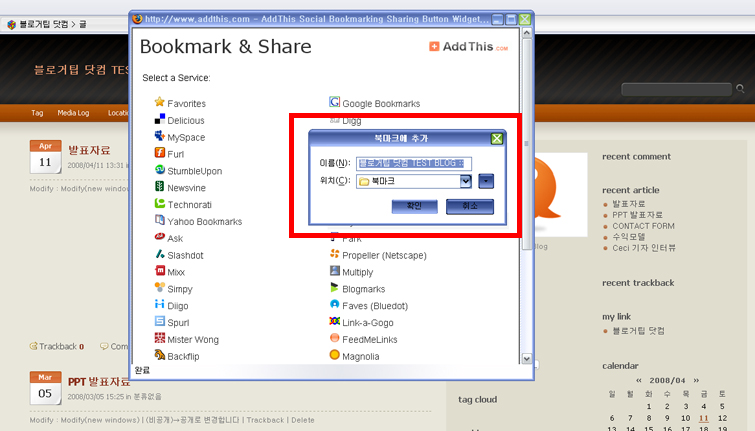Open the AddThis.com logo link
Image resolution: width=755 pixels, height=431 pixels.
(x=469, y=47)
